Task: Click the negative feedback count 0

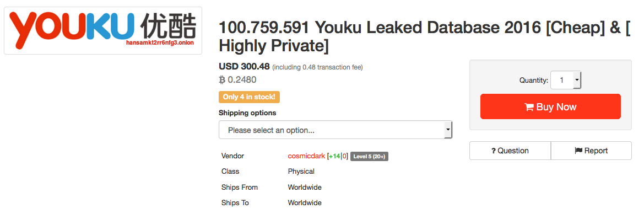Action: point(345,156)
